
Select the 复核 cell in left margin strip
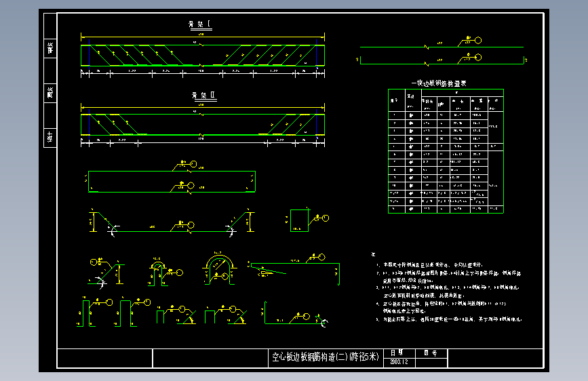click(50, 93)
